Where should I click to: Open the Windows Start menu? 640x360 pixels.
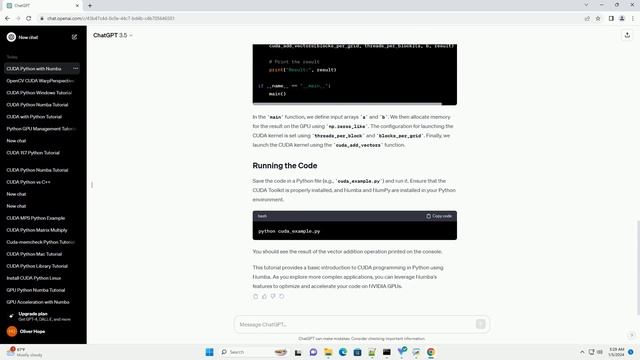(209, 352)
